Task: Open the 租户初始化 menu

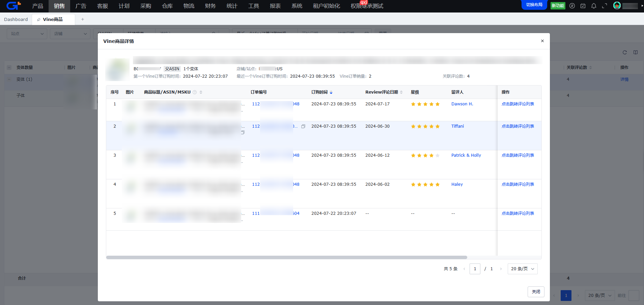Action: [x=326, y=6]
